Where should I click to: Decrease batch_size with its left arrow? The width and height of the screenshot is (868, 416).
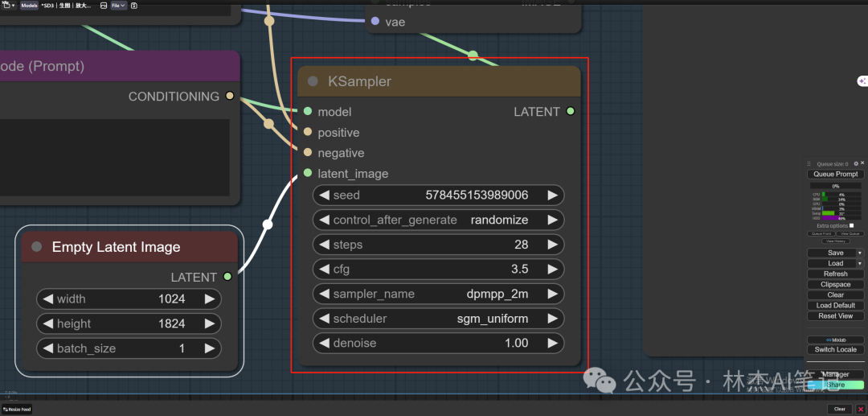tap(48, 348)
